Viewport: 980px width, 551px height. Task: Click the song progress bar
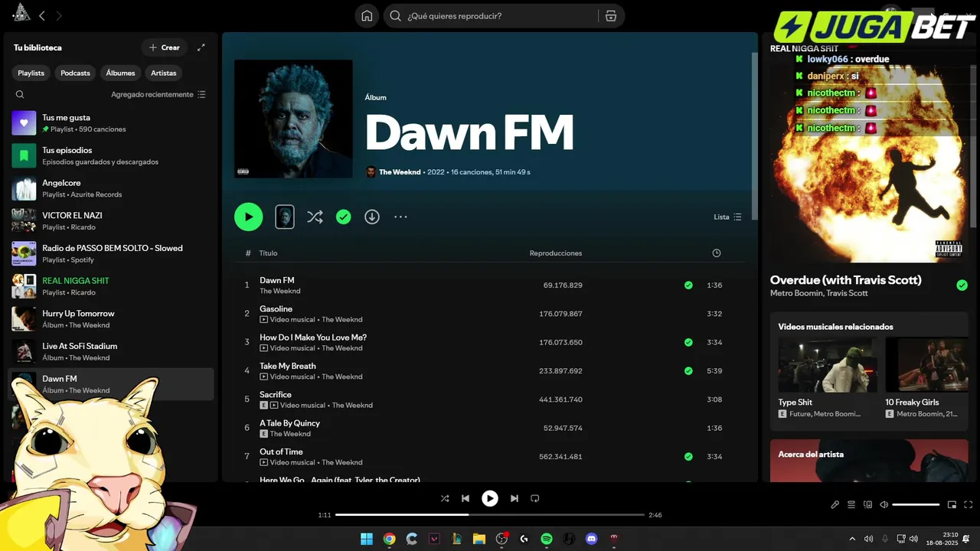click(490, 515)
